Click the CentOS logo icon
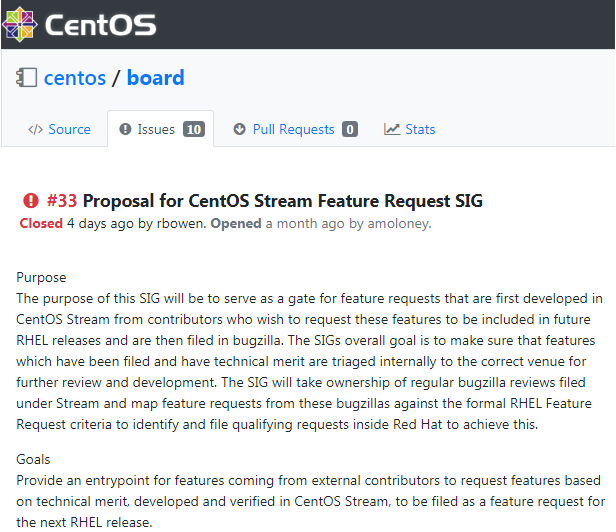The height and width of the screenshot is (532, 616). (20, 24)
